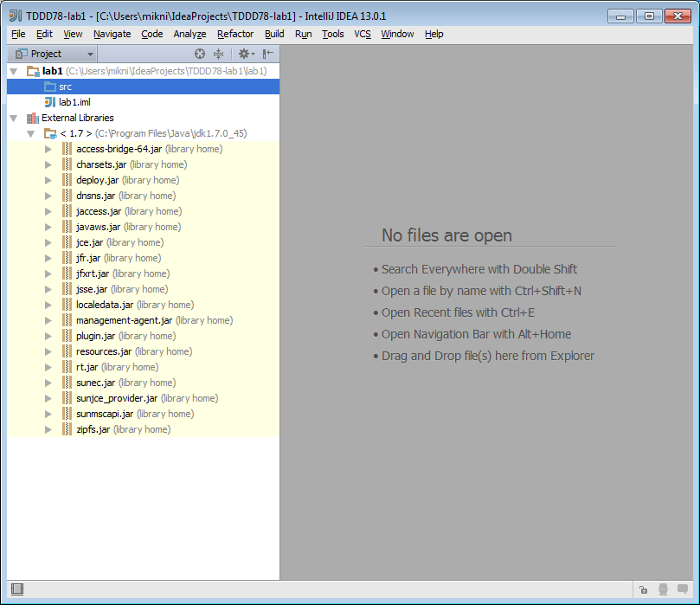
Task: Click 'Open Recent files with Ctrl+E' hint
Action: pos(458,312)
